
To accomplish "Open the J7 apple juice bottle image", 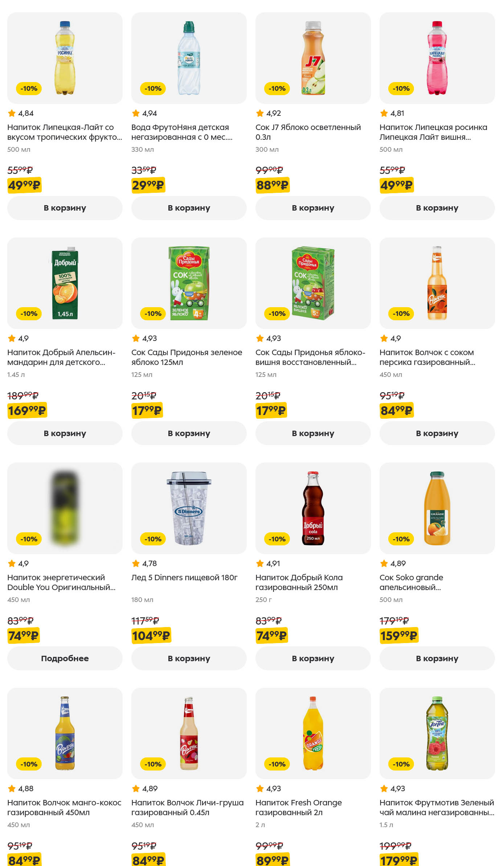I will coord(313,58).
